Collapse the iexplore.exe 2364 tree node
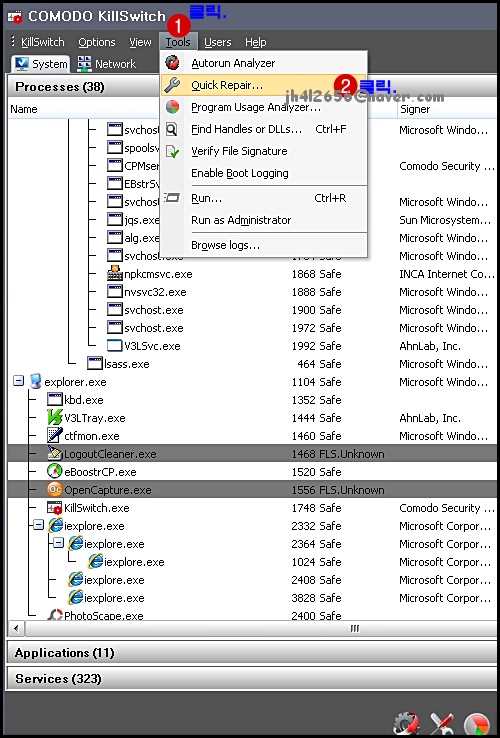500x738 pixels. 58,543
